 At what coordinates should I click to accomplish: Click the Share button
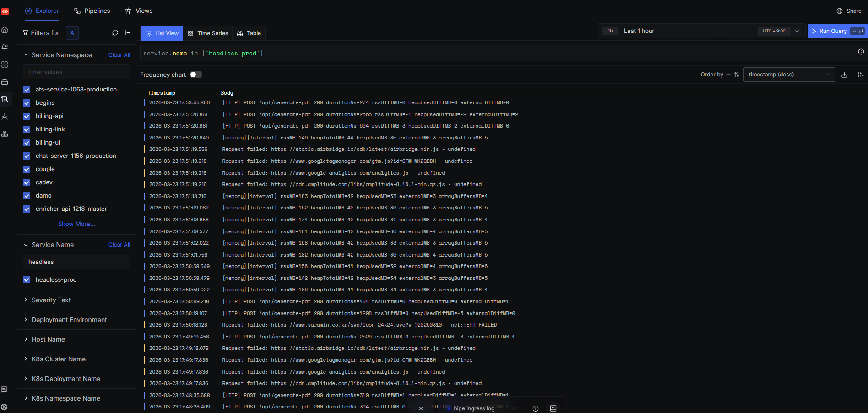point(849,11)
